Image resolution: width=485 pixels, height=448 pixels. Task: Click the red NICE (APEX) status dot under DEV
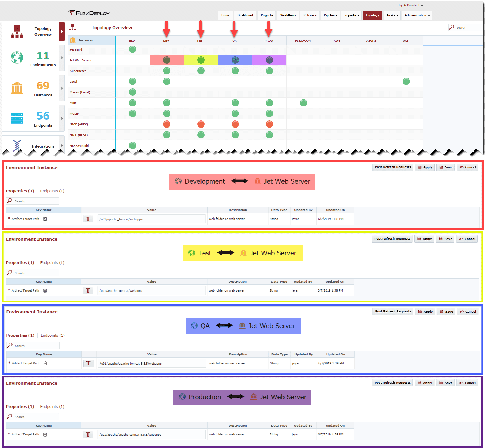(167, 124)
